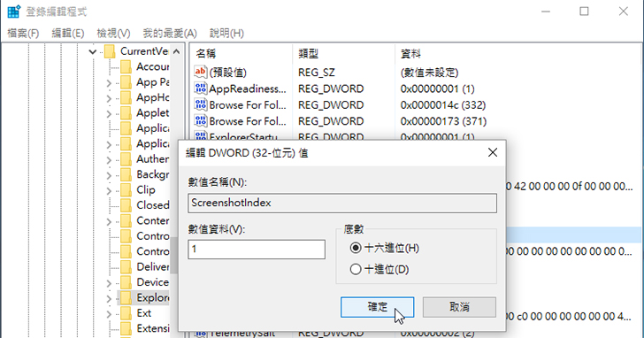Viewport: 644px width, 338px height.
Task: Select the AppReadiness… value name
Action: tap(248, 88)
